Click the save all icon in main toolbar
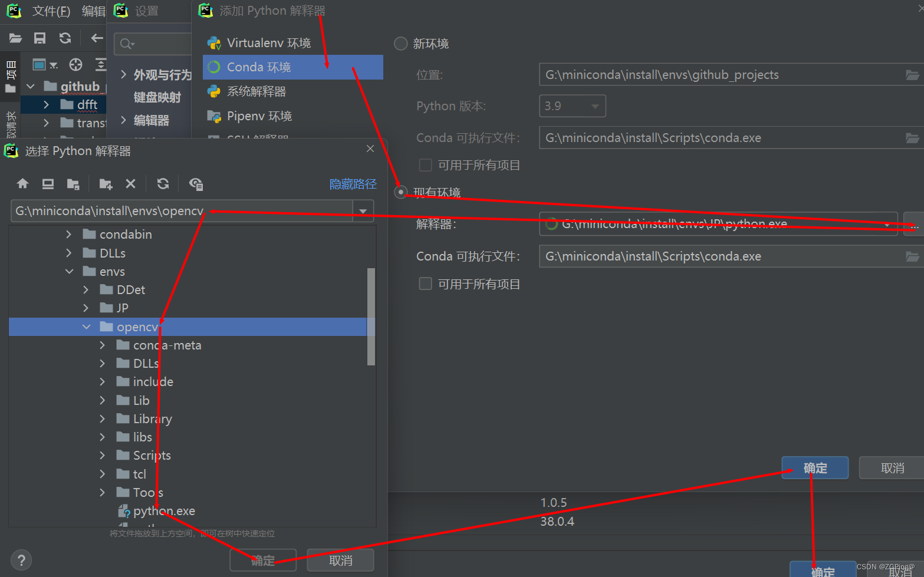The width and height of the screenshot is (924, 577). pos(40,38)
